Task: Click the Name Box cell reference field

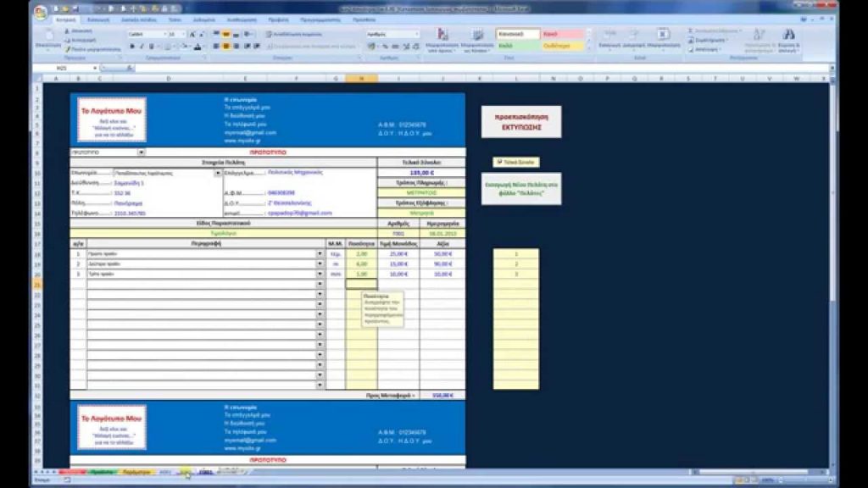Action: point(61,67)
